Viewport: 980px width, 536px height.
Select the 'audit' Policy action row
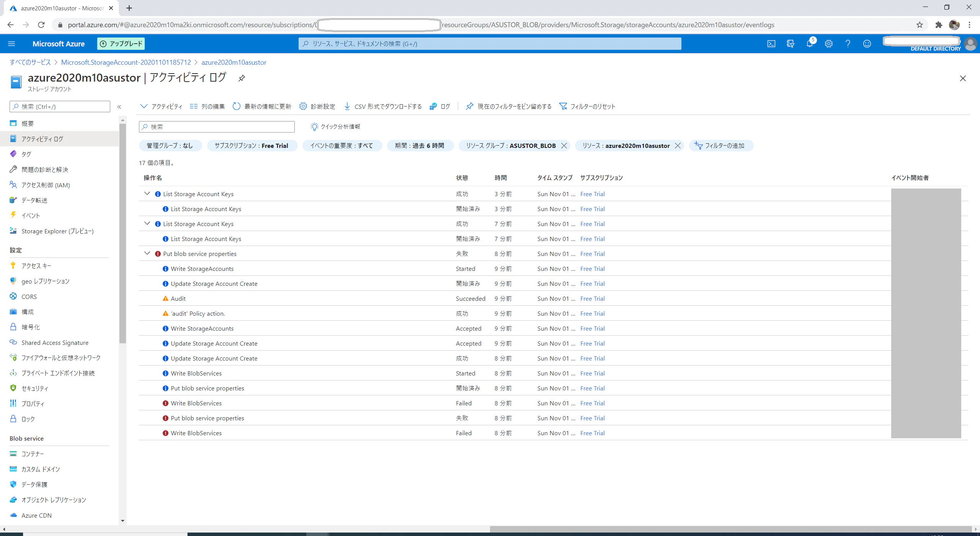click(x=553, y=313)
